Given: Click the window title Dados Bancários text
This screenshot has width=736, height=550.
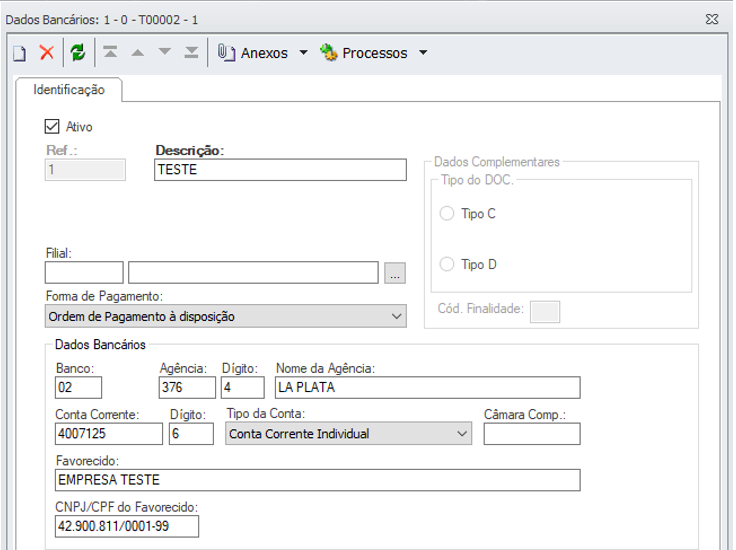Looking at the screenshot, I should tap(51, 20).
